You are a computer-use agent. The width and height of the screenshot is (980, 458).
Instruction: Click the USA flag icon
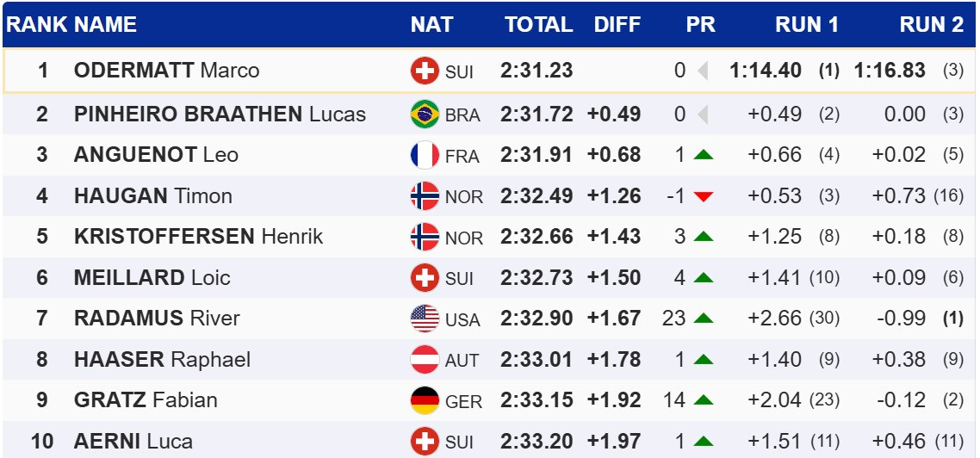[425, 319]
